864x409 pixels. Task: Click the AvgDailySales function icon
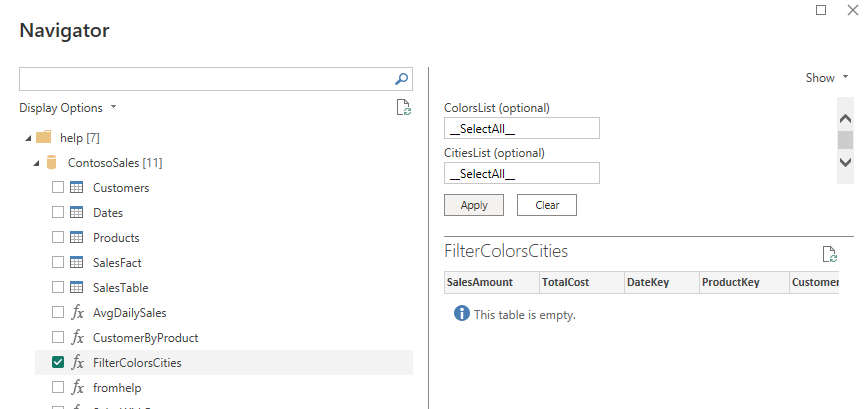click(77, 312)
